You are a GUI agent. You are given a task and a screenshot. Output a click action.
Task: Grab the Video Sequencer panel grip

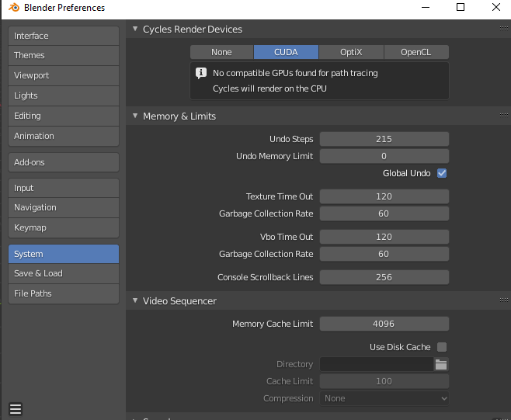(504, 300)
